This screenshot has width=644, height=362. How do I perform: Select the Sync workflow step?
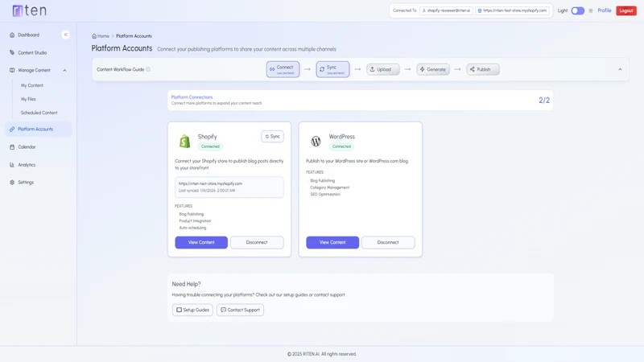coord(332,69)
